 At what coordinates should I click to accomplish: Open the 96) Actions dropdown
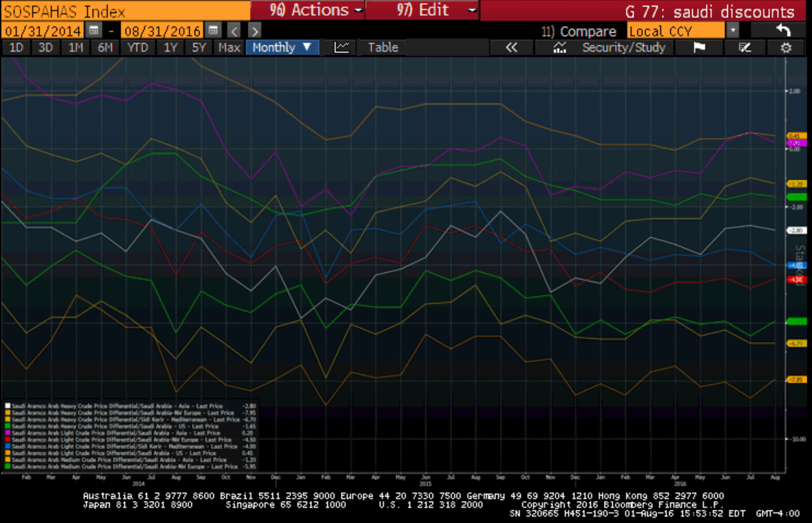coord(307,10)
